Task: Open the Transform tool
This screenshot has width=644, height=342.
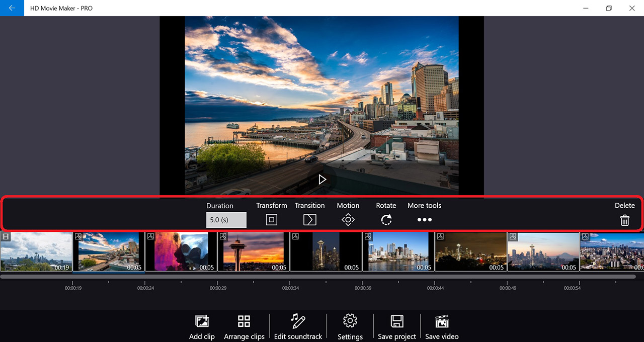Action: click(271, 219)
